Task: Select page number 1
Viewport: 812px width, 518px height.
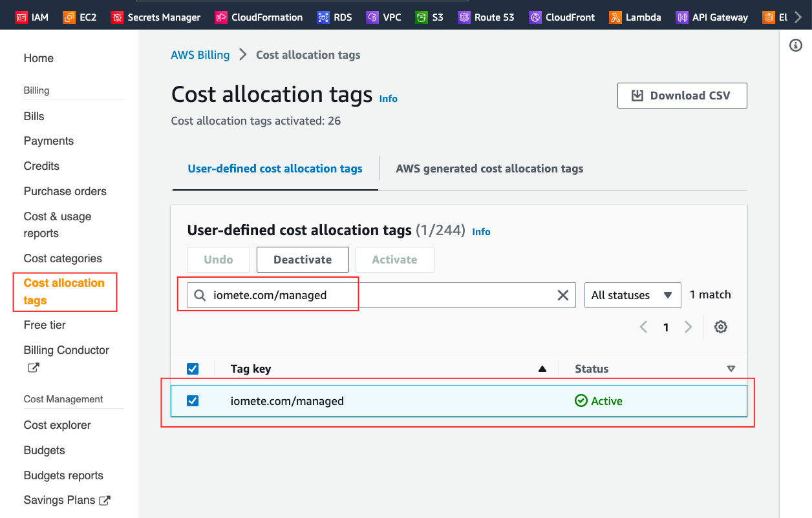Action: [666, 327]
